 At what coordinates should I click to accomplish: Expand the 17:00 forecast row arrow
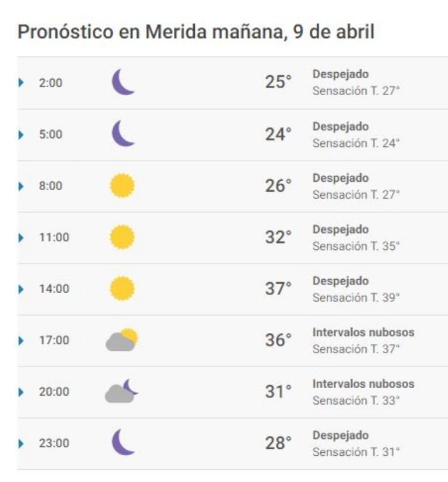tap(21, 340)
